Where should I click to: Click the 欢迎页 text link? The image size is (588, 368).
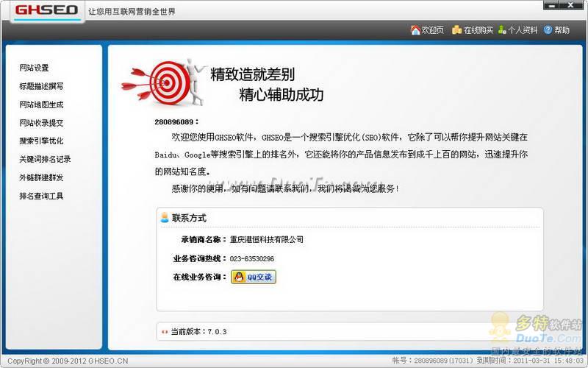click(432, 30)
